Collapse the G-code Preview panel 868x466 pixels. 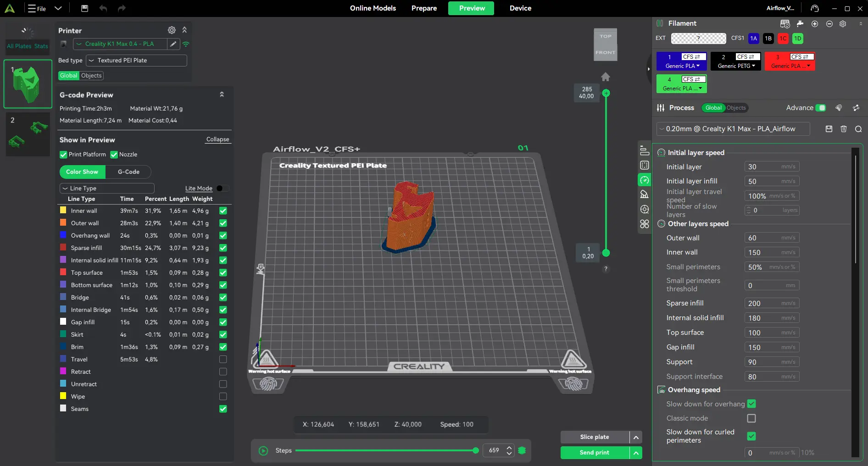tap(222, 94)
